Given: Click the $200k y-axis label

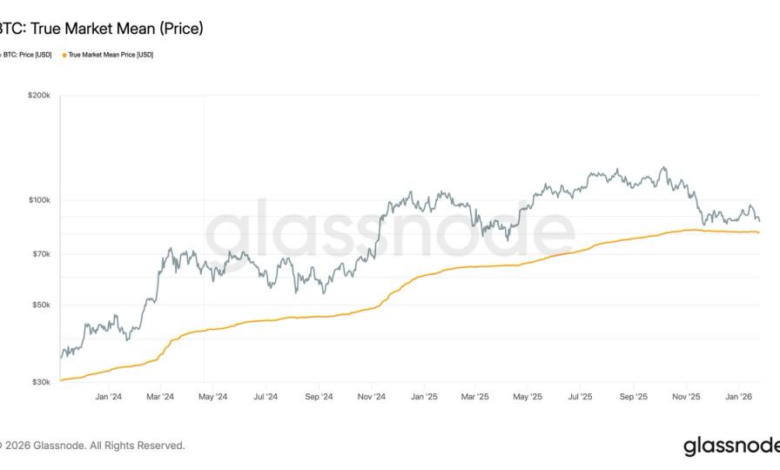Looking at the screenshot, I should [38, 95].
